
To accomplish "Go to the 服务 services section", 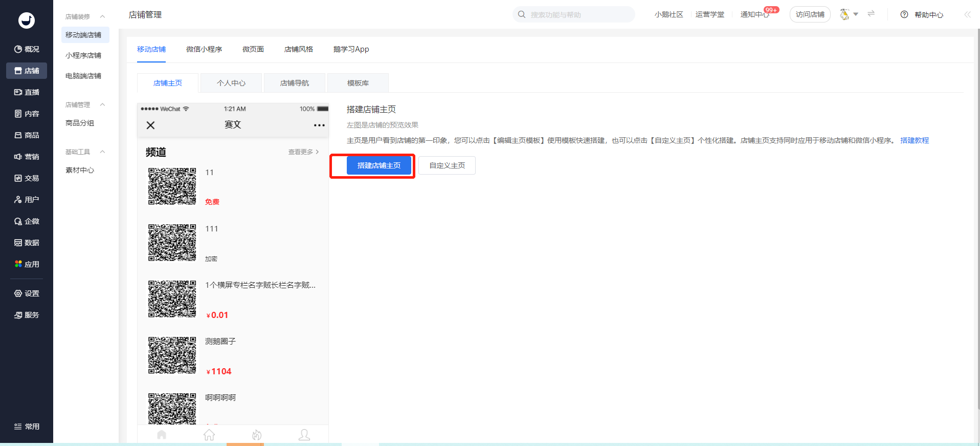I will [27, 315].
